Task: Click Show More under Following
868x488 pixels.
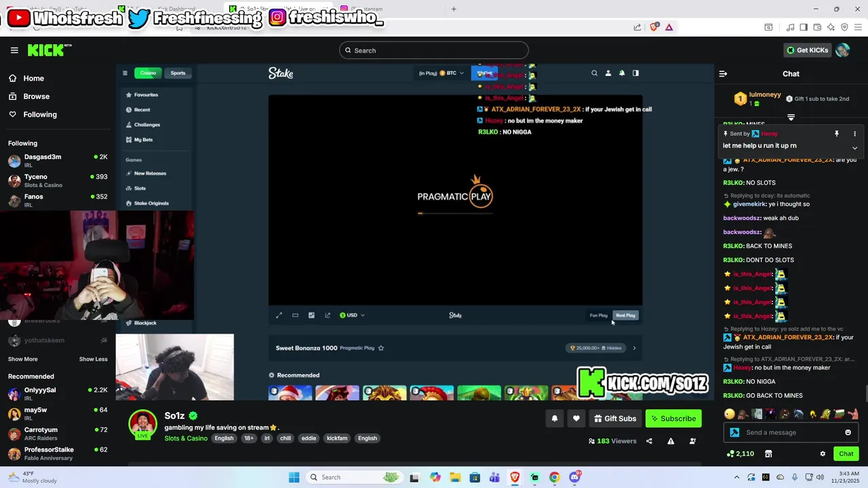Action: pyautogui.click(x=23, y=359)
